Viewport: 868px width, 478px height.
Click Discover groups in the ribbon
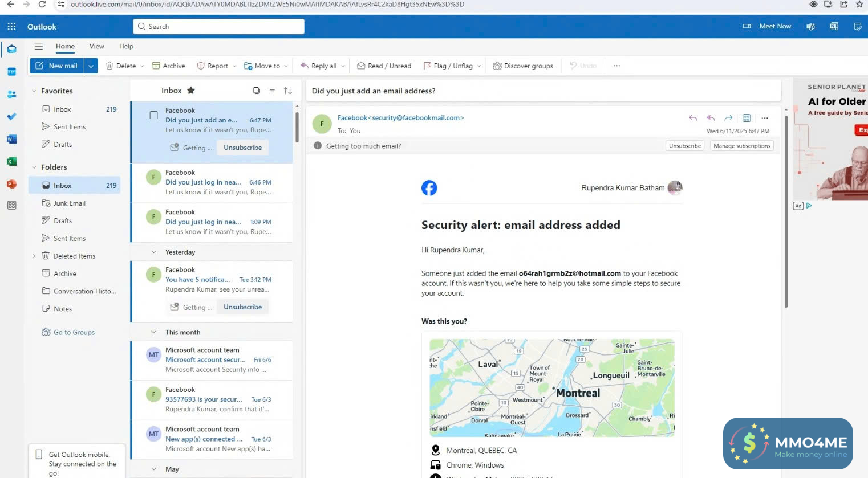click(x=523, y=66)
